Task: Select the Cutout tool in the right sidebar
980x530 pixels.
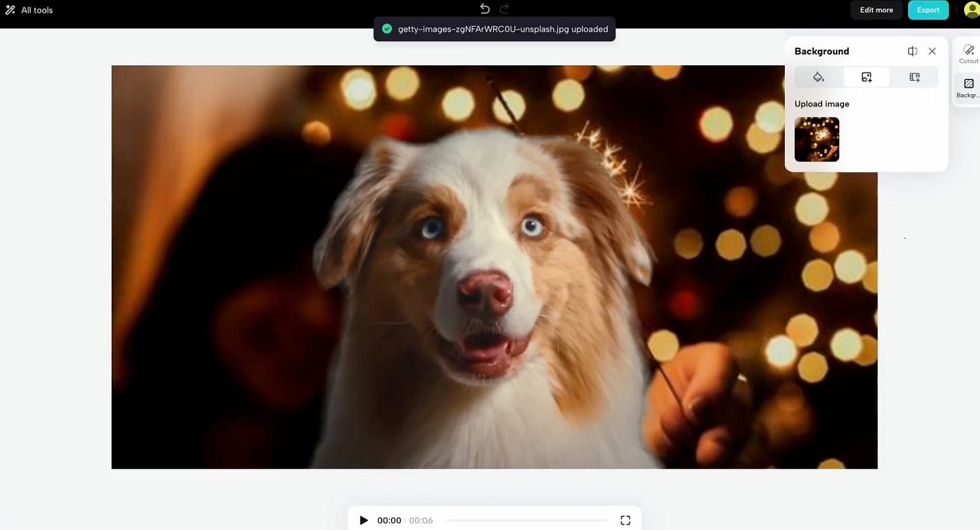Action: 968,52
